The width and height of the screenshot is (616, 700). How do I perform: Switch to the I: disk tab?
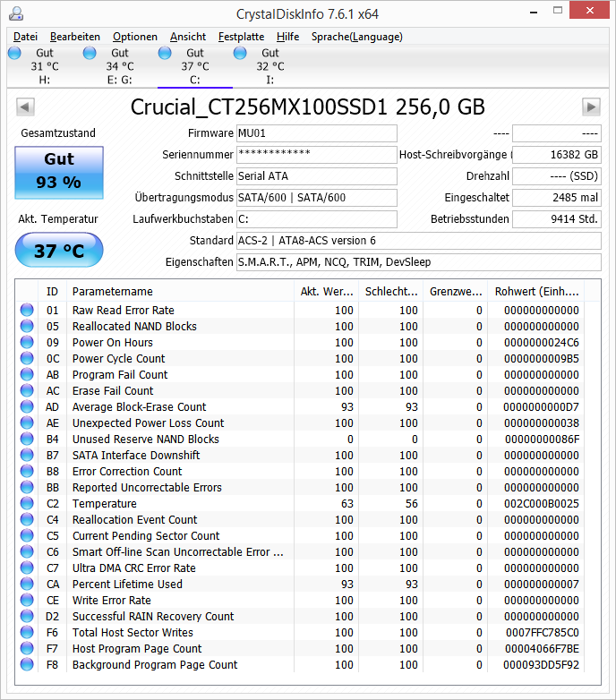pyautogui.click(x=270, y=66)
